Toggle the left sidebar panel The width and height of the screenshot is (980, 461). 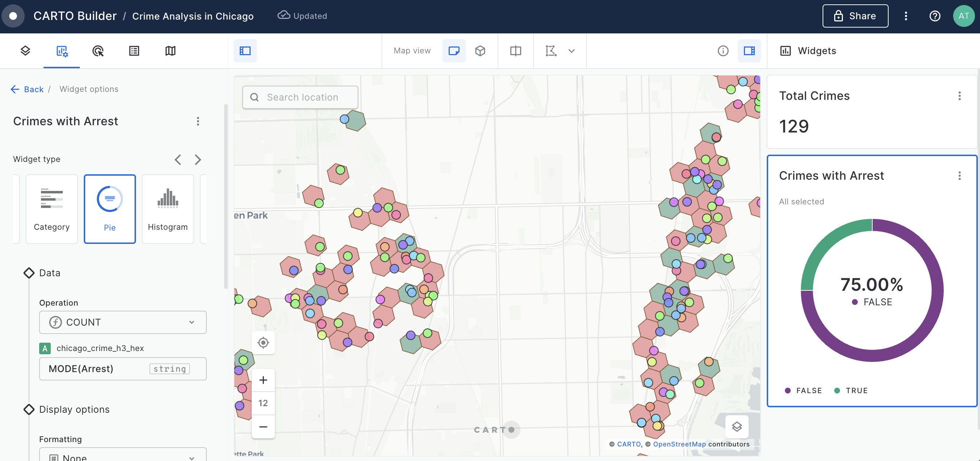pyautogui.click(x=245, y=50)
